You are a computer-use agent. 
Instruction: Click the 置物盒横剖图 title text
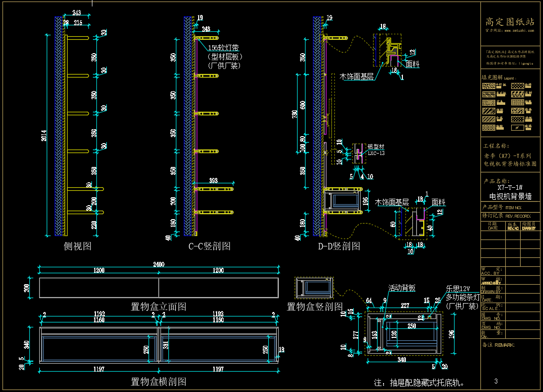point(158,382)
